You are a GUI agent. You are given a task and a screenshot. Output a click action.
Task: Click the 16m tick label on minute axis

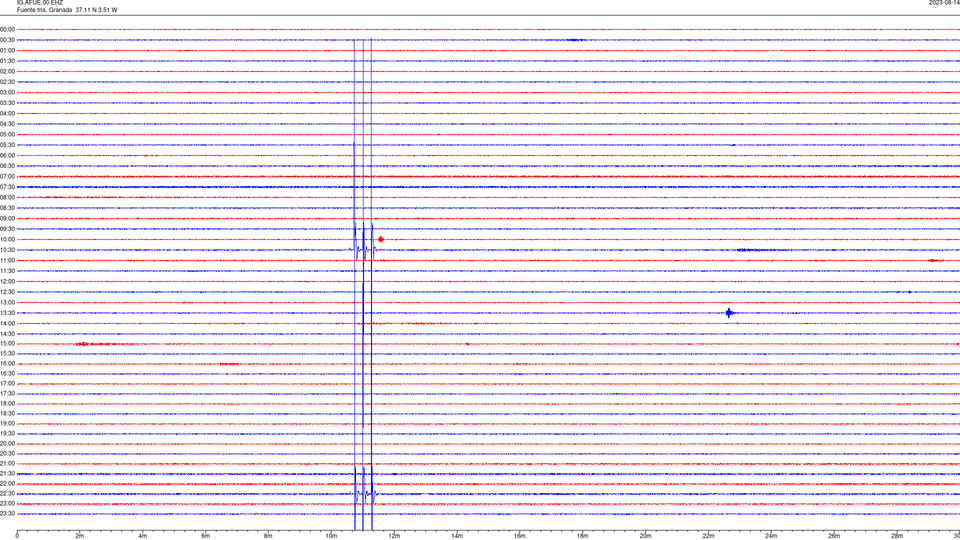520,536
